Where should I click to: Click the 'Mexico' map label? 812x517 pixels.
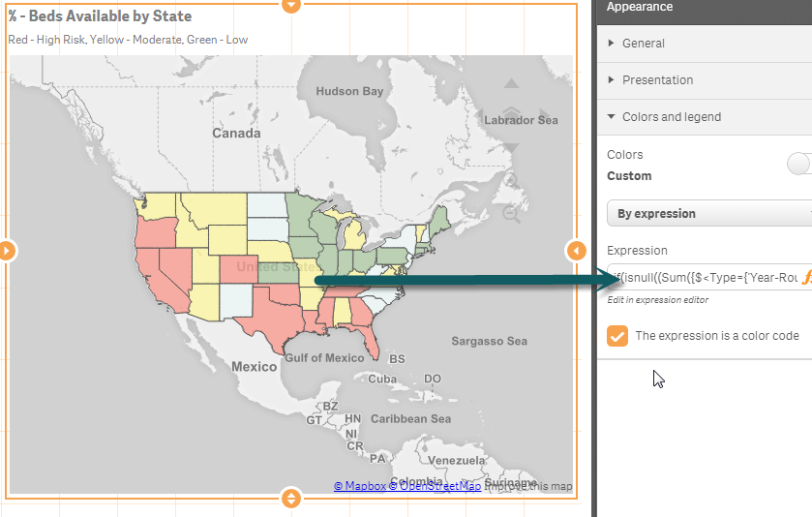point(254,367)
